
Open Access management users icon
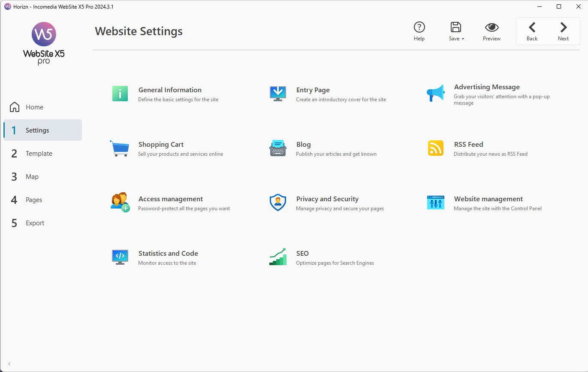[120, 202]
